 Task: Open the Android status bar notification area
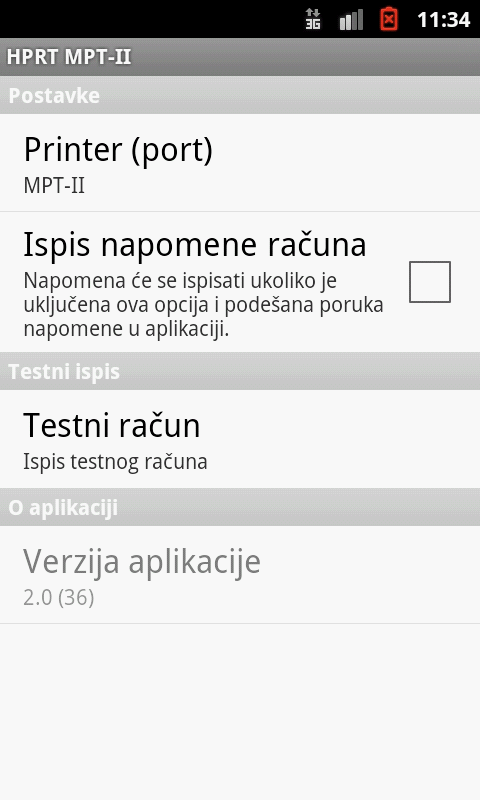240,19
